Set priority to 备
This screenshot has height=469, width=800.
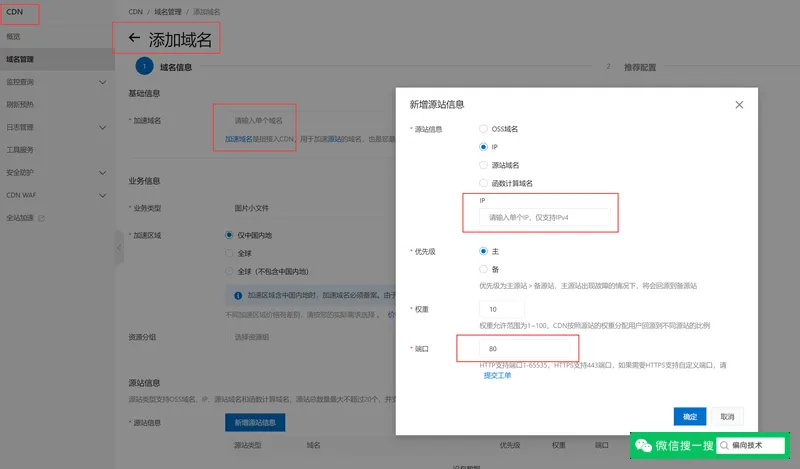click(x=483, y=269)
